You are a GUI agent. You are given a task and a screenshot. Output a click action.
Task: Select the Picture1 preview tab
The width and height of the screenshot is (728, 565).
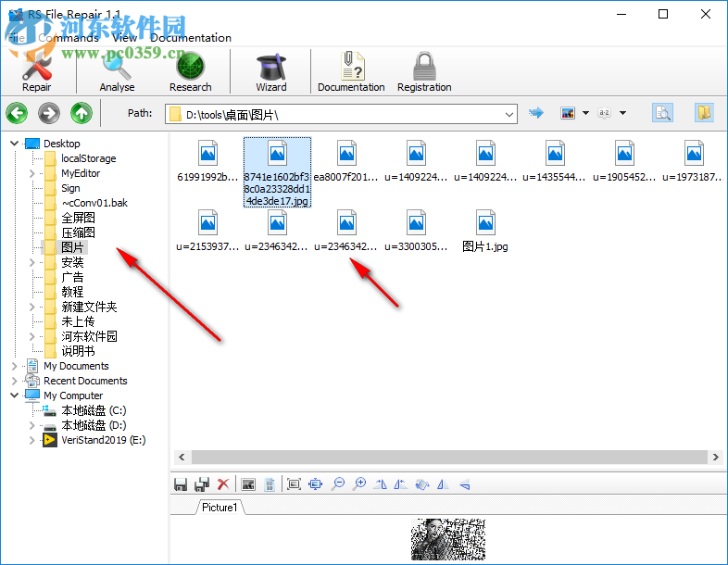pos(220,508)
